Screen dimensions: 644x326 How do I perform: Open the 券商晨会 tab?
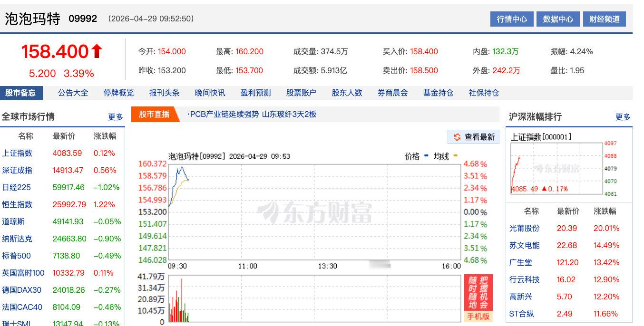click(x=393, y=93)
